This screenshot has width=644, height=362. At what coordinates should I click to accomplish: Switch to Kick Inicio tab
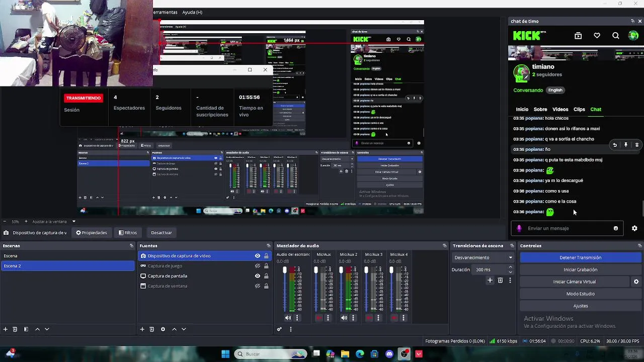(x=522, y=110)
